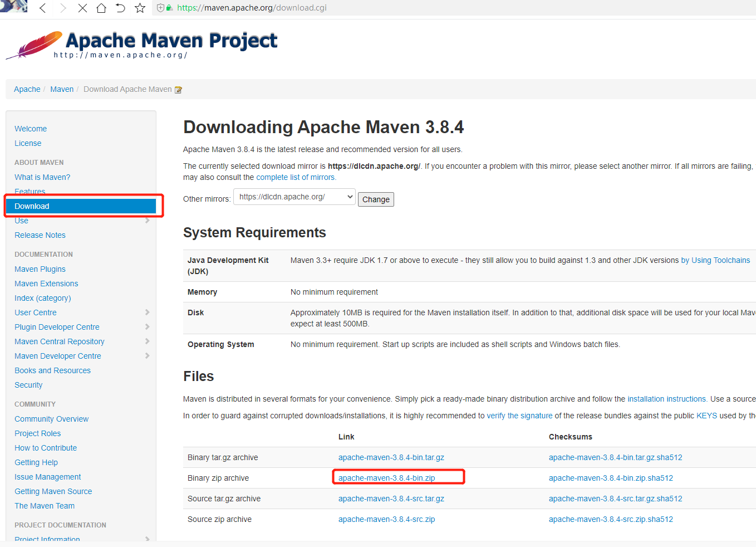Download apache-maven-3.8.4-bin.tar.gz
This screenshot has height=547, width=756.
(x=391, y=457)
